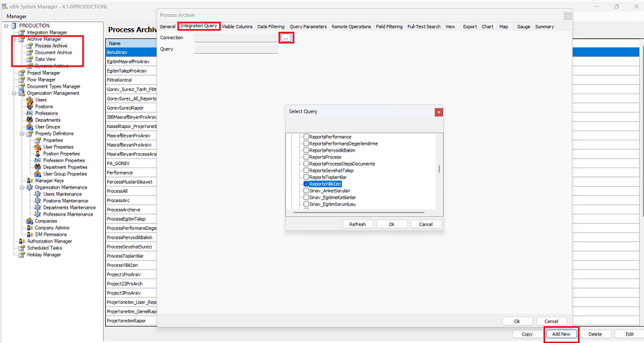The height and width of the screenshot is (343, 644).
Task: Click the Users icon under Organization Management
Action: 30,100
